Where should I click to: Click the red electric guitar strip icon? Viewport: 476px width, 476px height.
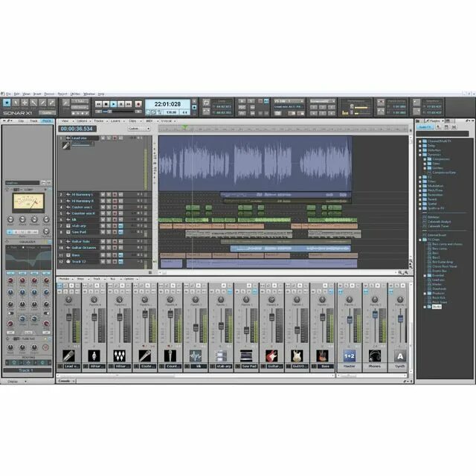pyautogui.click(x=271, y=356)
